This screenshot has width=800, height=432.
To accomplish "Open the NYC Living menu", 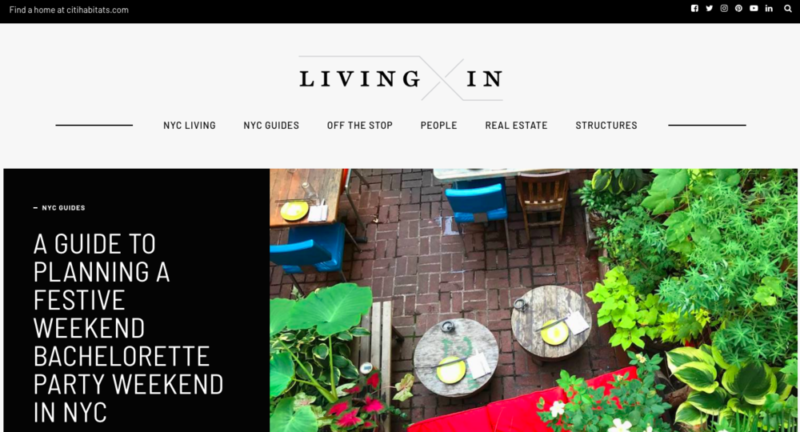I will 189,125.
